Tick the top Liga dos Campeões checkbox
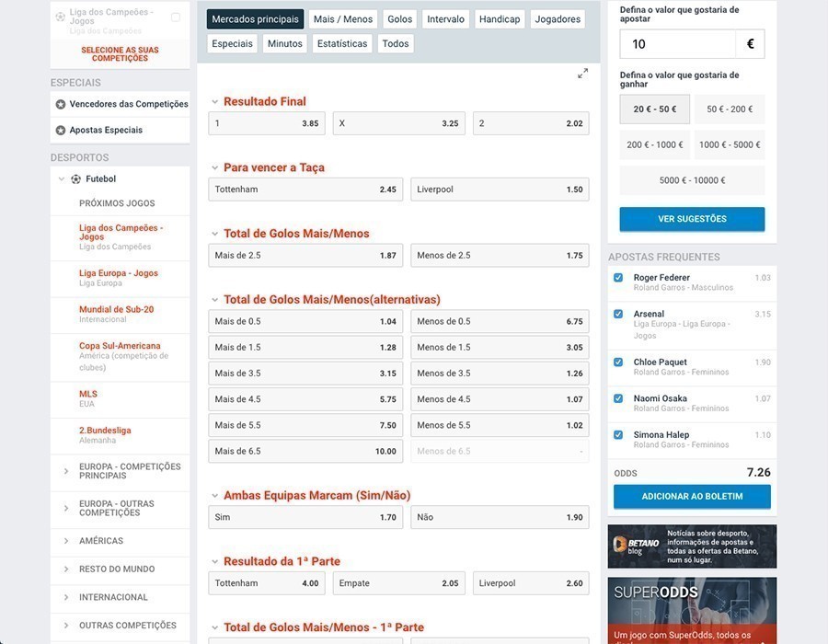The width and height of the screenshot is (828, 644). click(x=176, y=17)
